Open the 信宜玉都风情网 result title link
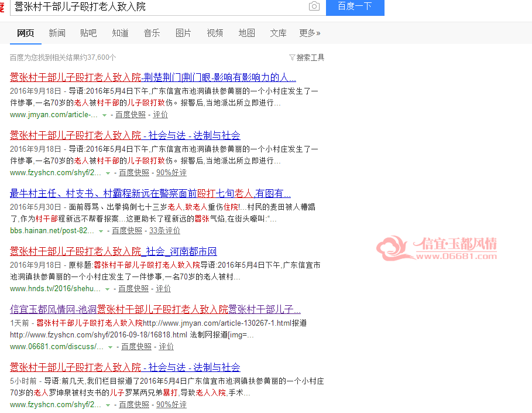 click(x=155, y=309)
